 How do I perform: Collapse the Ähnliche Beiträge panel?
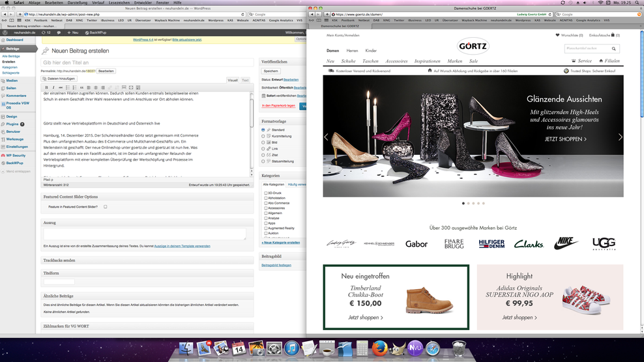tap(147, 296)
